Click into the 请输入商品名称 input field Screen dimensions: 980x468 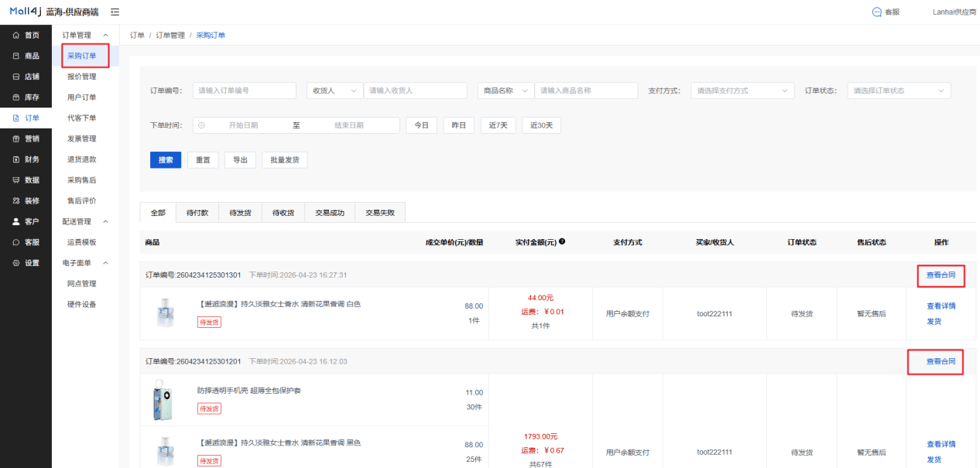coord(586,91)
